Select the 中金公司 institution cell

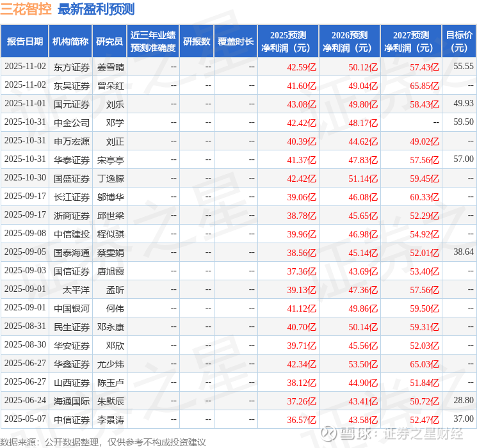click(x=72, y=123)
